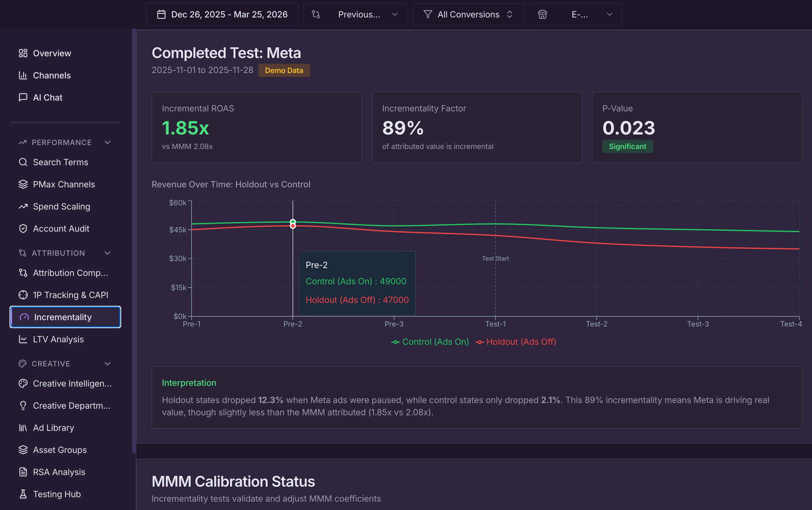Click the Spend Scaling trend icon
The image size is (812, 510).
point(23,206)
